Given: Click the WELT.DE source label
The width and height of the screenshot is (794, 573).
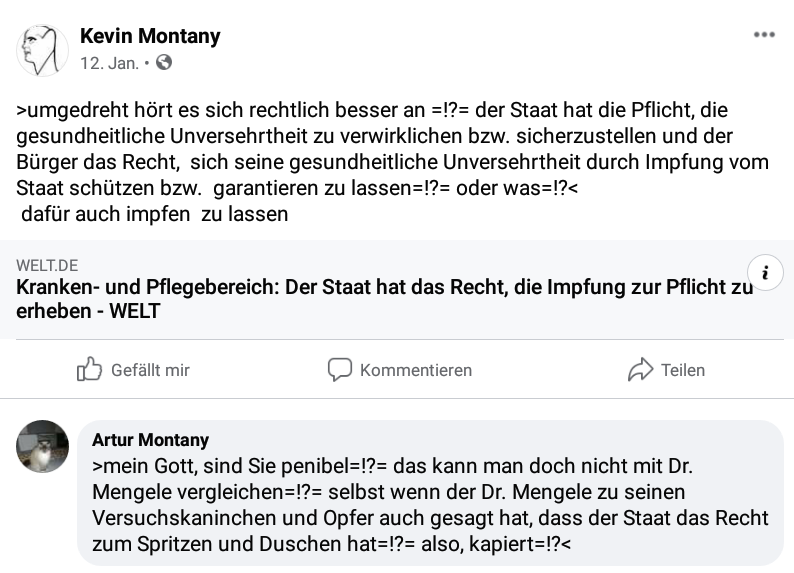Looking at the screenshot, I should pos(47,265).
